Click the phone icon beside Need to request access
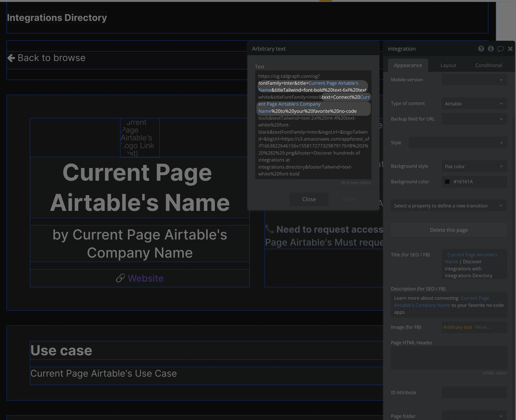Screen dimensions: 516x420 270,229
